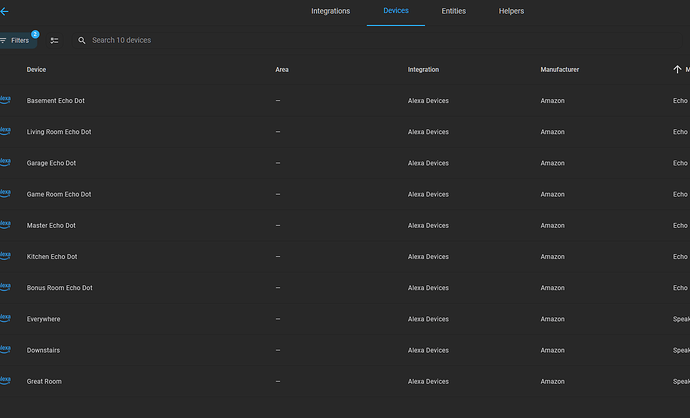Click Alexa icon for Kitchen Echo Dot
The height and width of the screenshot is (418, 690).
5,256
